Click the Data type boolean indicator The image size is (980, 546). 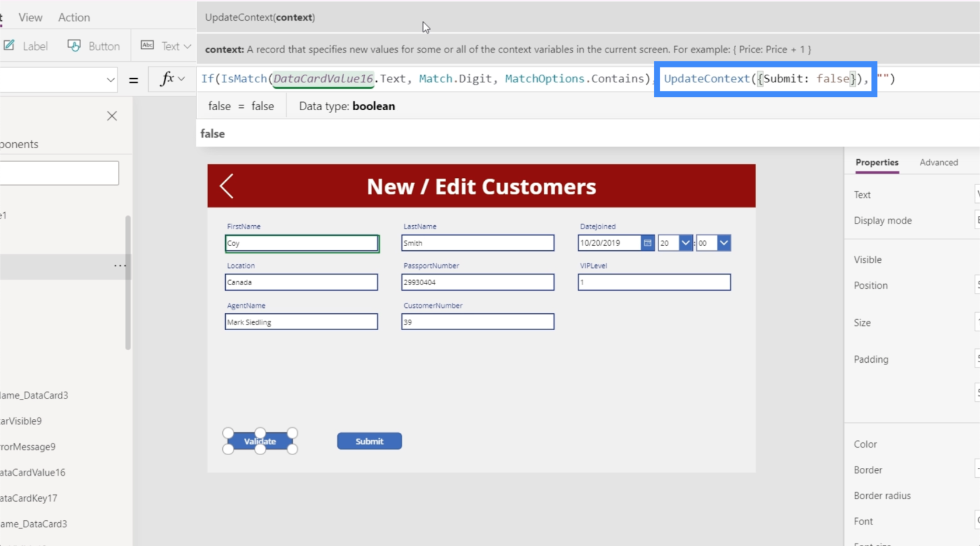(347, 106)
